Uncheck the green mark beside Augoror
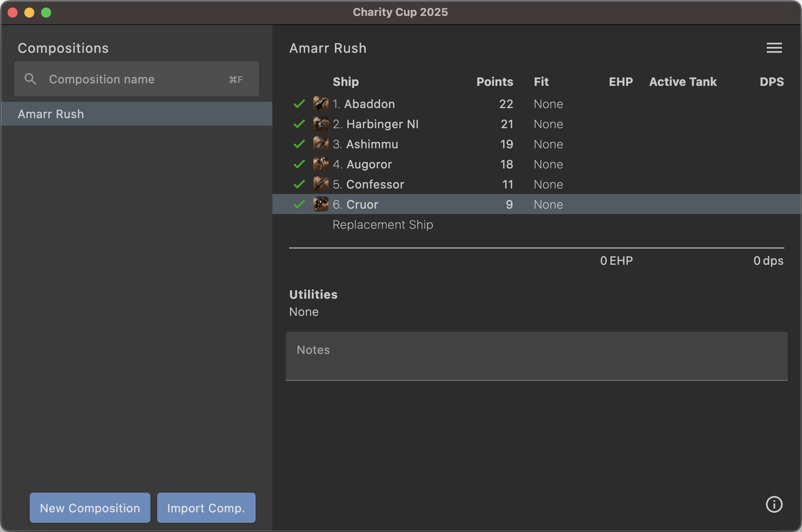The width and height of the screenshot is (802, 532). coord(299,164)
